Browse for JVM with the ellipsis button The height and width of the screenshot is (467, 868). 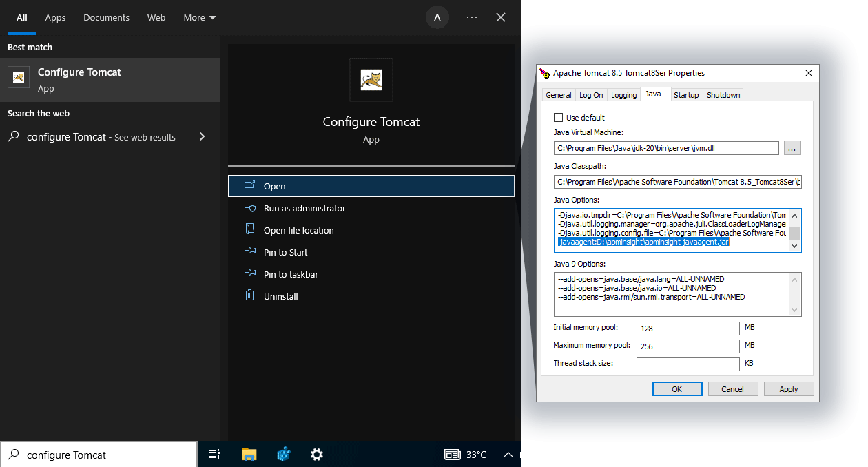(792, 148)
